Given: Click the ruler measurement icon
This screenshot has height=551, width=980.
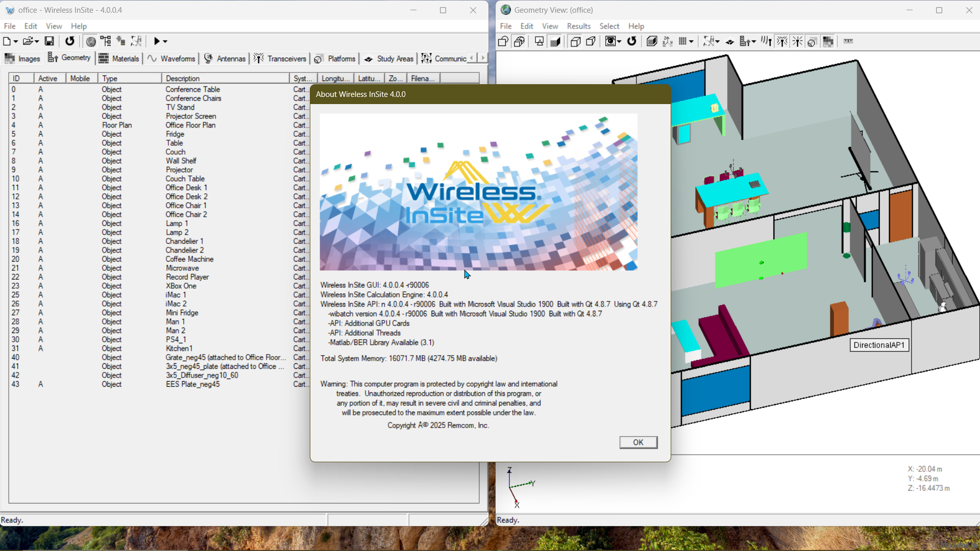Looking at the screenshot, I should [x=848, y=41].
